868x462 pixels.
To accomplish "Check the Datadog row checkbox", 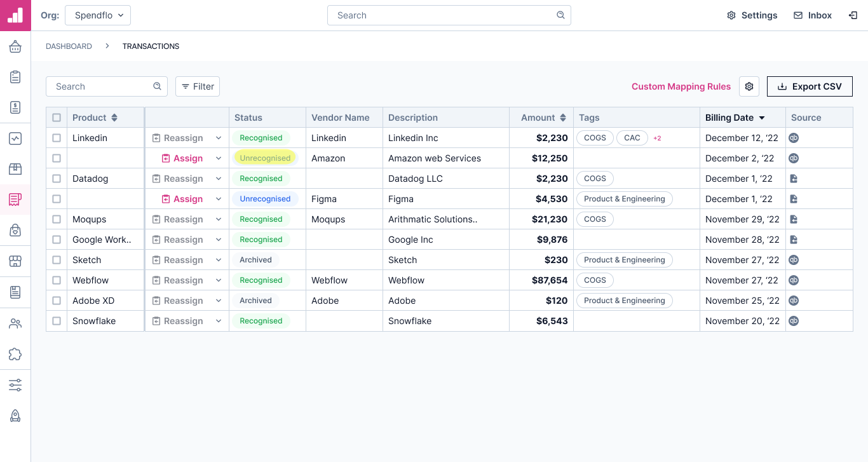I will pos(57,179).
